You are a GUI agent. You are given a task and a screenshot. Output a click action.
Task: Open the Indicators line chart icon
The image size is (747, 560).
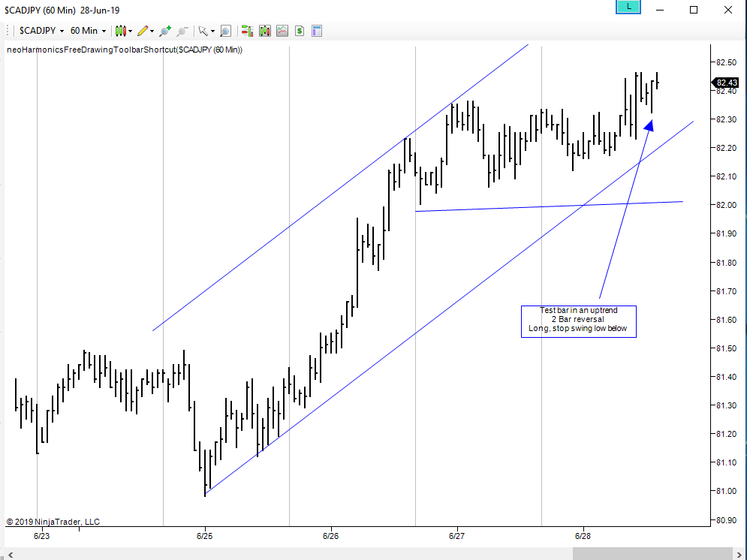point(282,31)
